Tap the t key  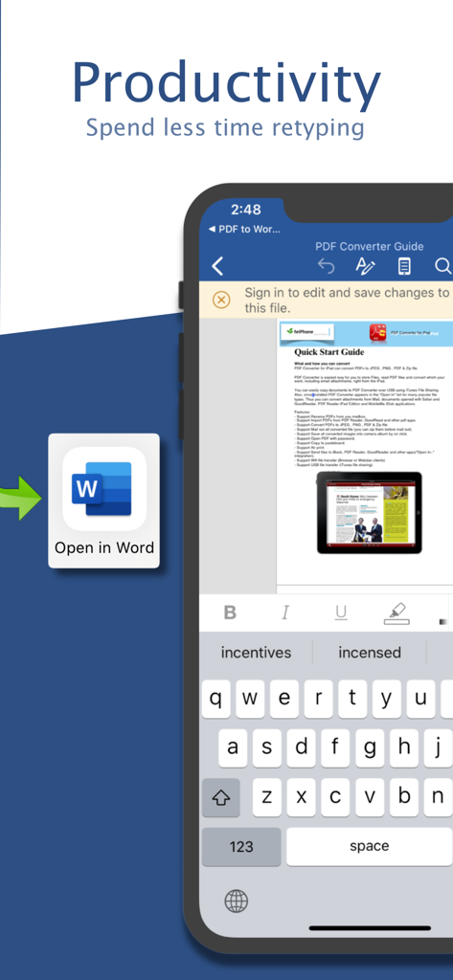(352, 698)
